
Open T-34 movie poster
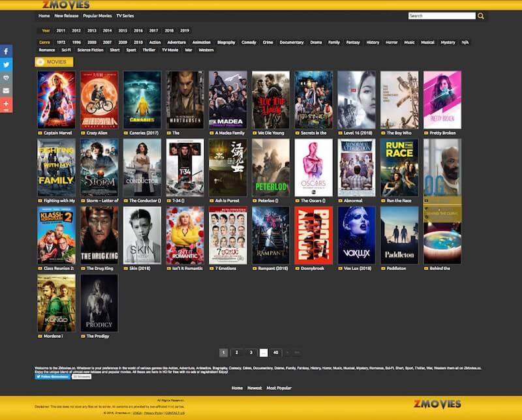pos(185,168)
